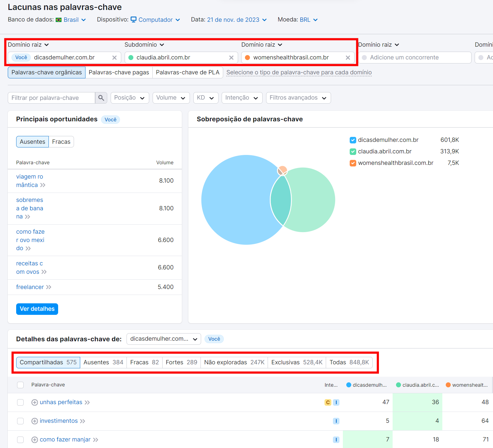Select the 'Ausentes 384' tab

coord(103,362)
